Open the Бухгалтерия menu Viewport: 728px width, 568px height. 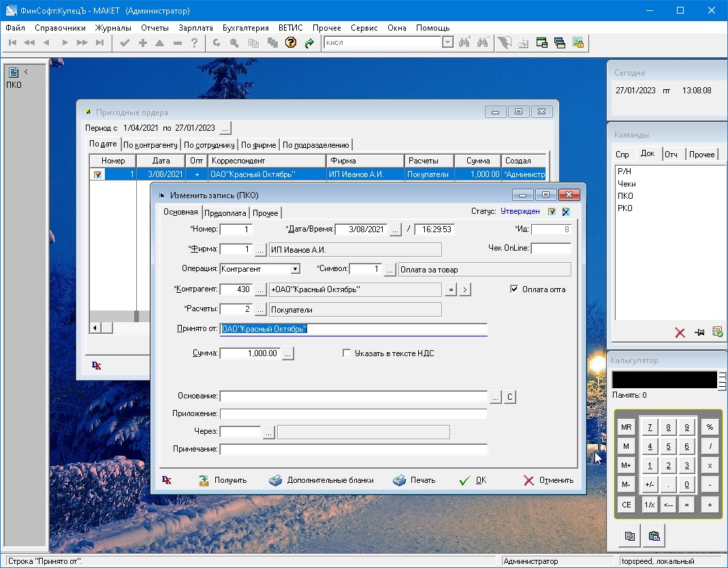tap(245, 28)
